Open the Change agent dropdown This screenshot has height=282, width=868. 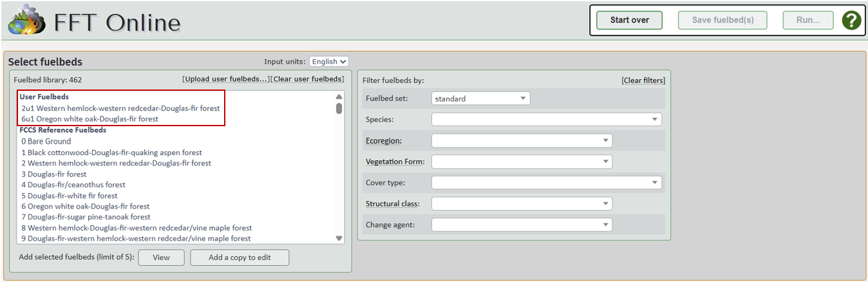[522, 225]
